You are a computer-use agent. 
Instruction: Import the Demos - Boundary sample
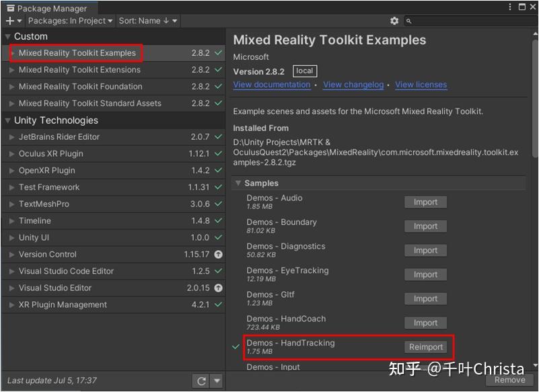[425, 226]
